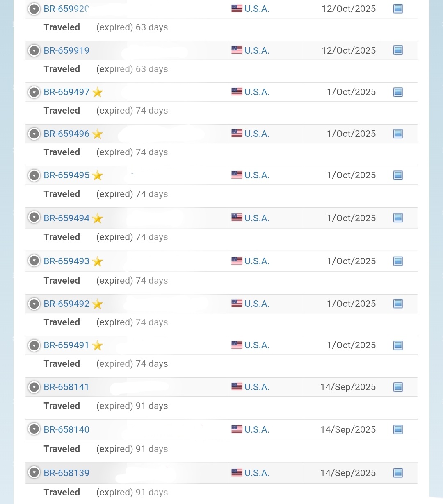443x504 pixels.
Task: Click the picture icon on BR-659497 row
Action: click(398, 92)
